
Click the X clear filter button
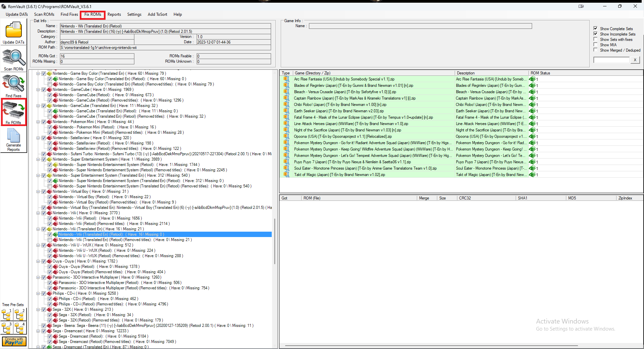click(635, 60)
